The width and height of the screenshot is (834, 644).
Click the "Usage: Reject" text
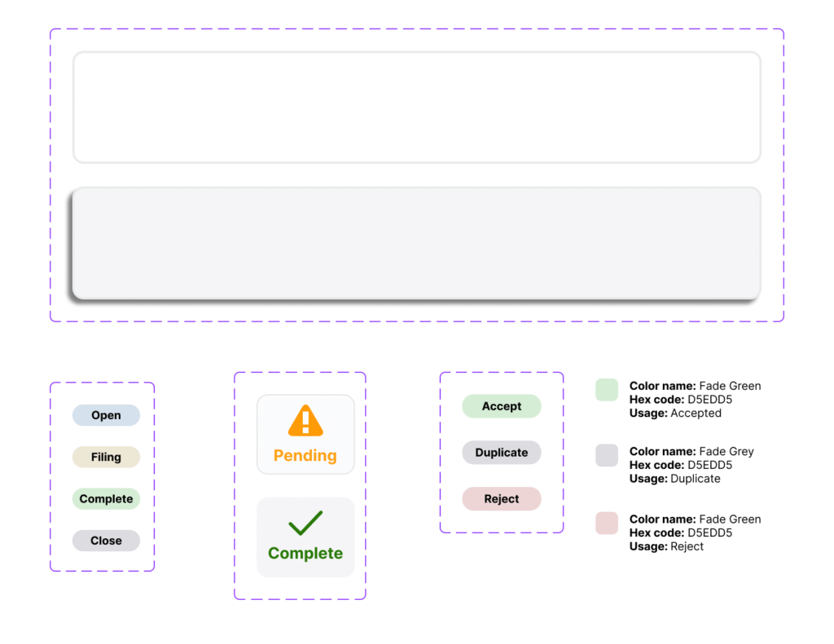point(666,546)
